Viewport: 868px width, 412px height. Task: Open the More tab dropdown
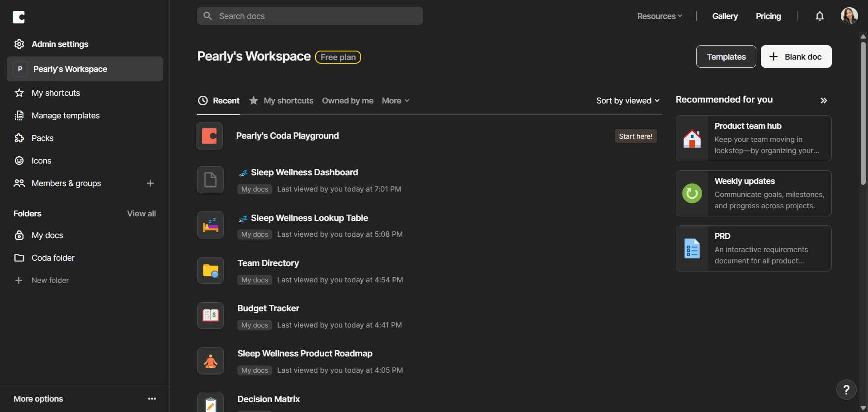coord(396,101)
